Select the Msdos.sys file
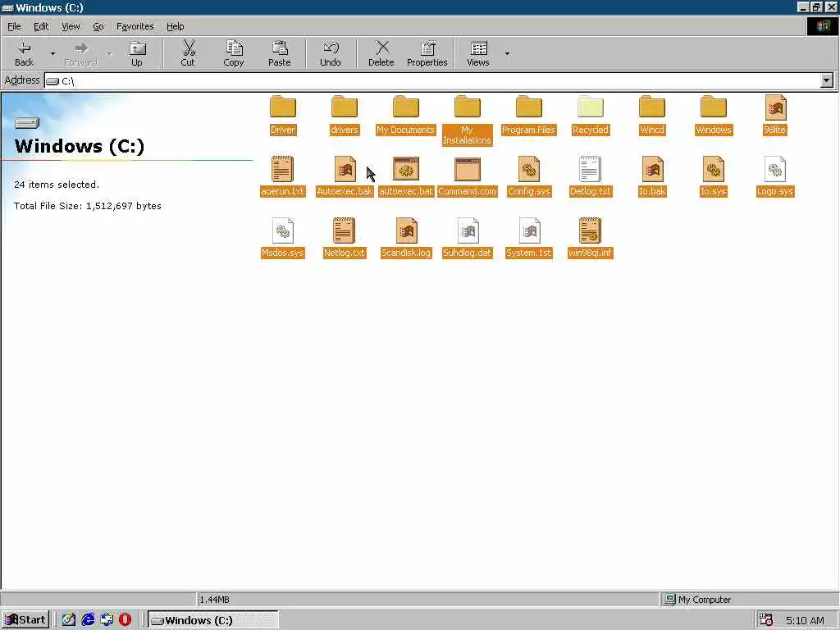The width and height of the screenshot is (840, 630). (283, 231)
